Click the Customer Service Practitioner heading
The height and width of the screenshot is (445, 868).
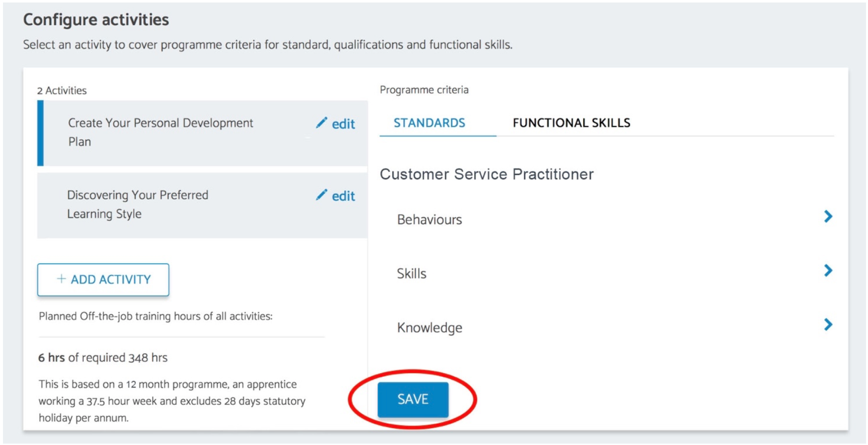(x=487, y=174)
